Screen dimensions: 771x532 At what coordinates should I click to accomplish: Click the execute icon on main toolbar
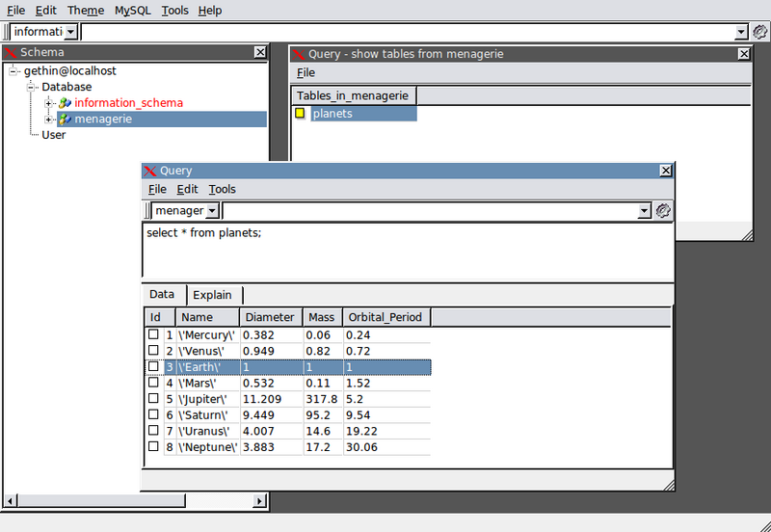759,32
